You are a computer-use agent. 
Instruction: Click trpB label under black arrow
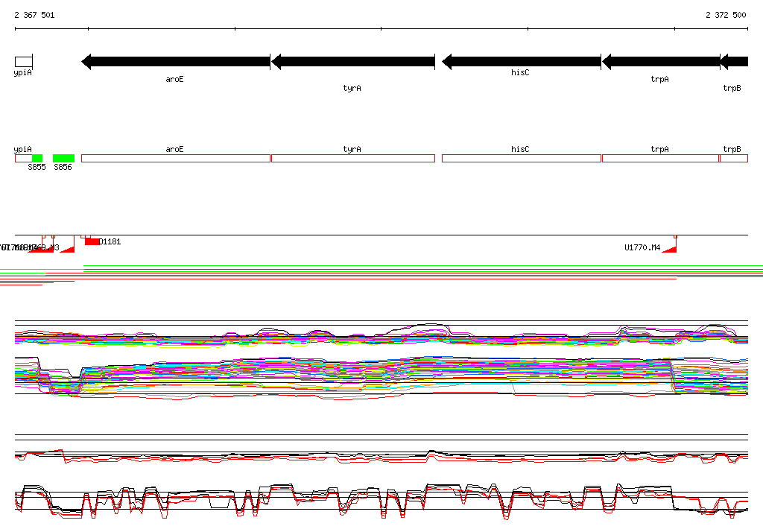[732, 88]
